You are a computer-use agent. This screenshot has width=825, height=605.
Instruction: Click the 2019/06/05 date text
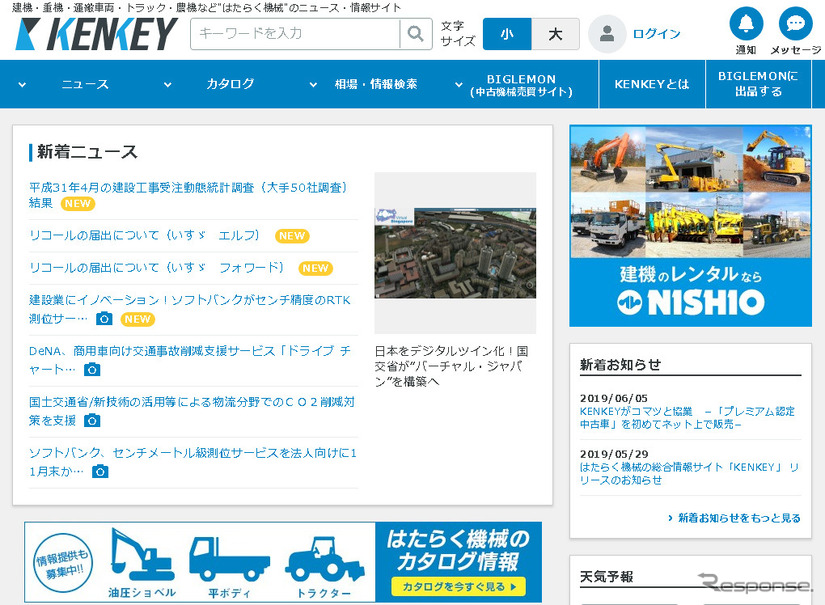pos(613,398)
